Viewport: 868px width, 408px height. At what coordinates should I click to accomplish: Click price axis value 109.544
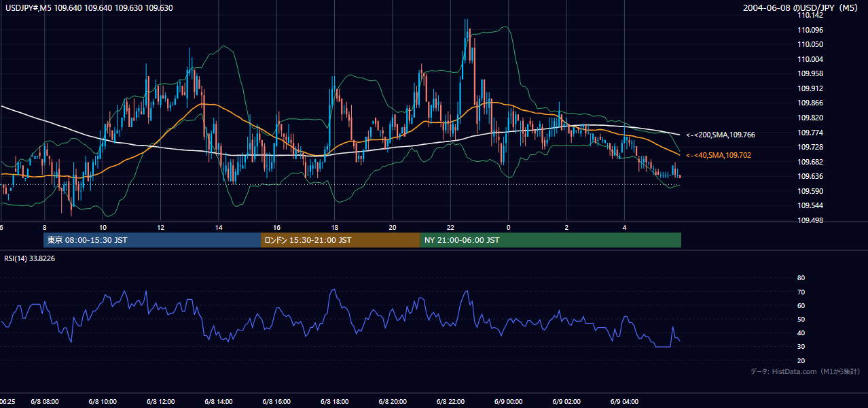coord(810,205)
